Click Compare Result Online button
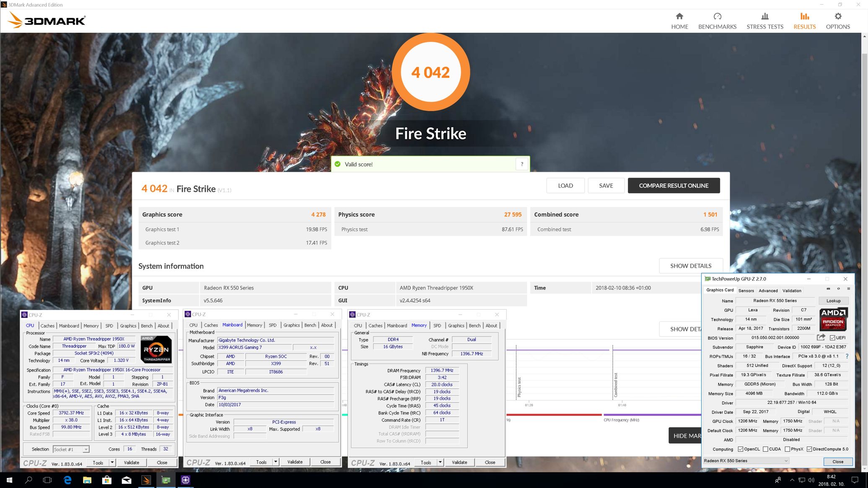Screen dimensions: 868x488 coord(673,186)
